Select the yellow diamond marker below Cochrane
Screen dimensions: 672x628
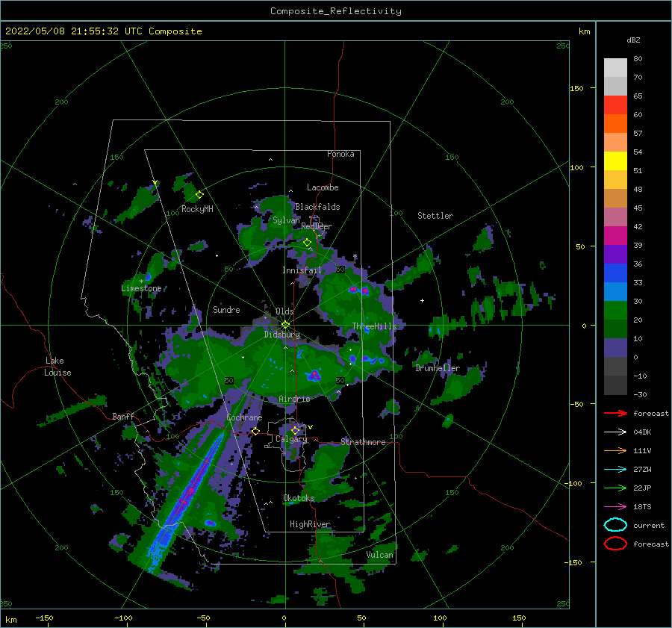(x=255, y=432)
